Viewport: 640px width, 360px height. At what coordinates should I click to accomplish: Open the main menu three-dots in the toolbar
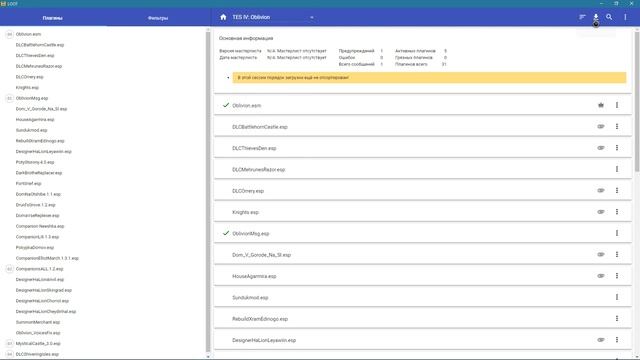pos(625,17)
